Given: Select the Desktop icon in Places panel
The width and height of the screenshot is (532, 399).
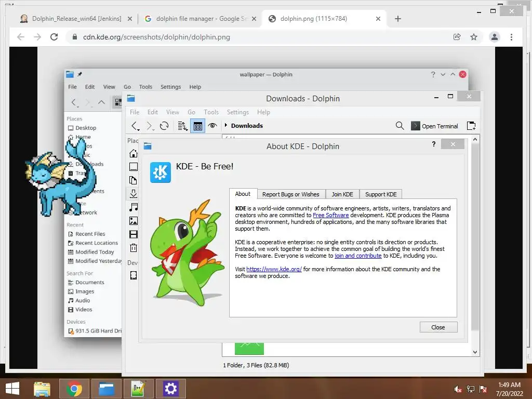Looking at the screenshot, I should coord(134,167).
